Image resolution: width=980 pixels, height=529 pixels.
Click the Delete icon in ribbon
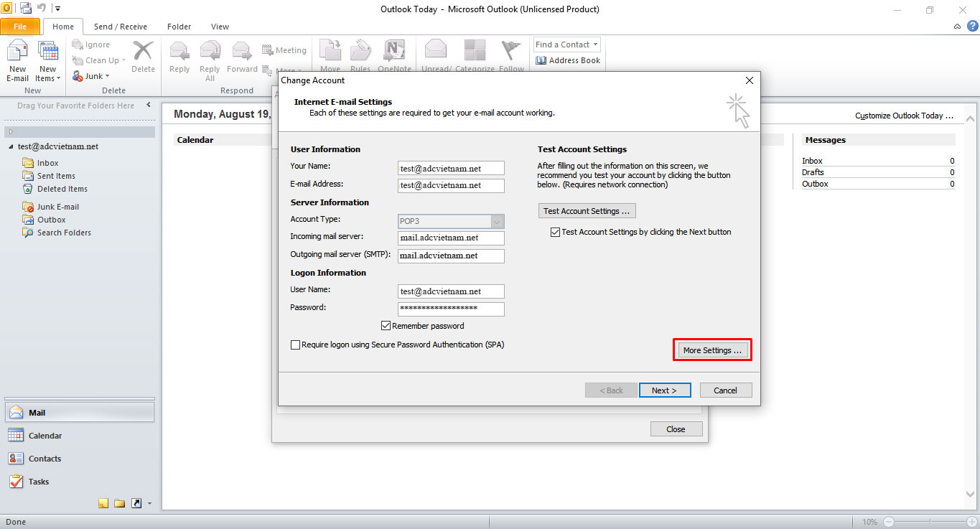(x=143, y=57)
